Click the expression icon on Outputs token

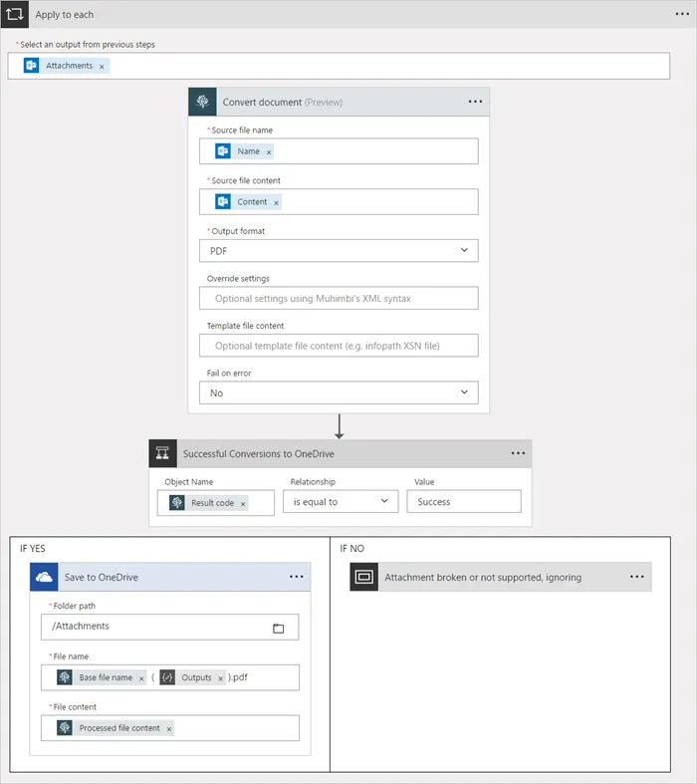[167, 677]
